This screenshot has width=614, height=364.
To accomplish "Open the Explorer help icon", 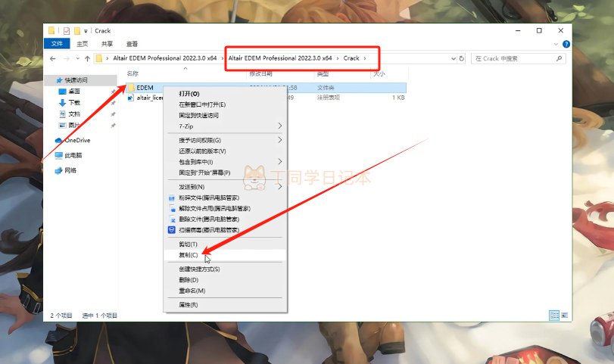I will click(x=566, y=44).
